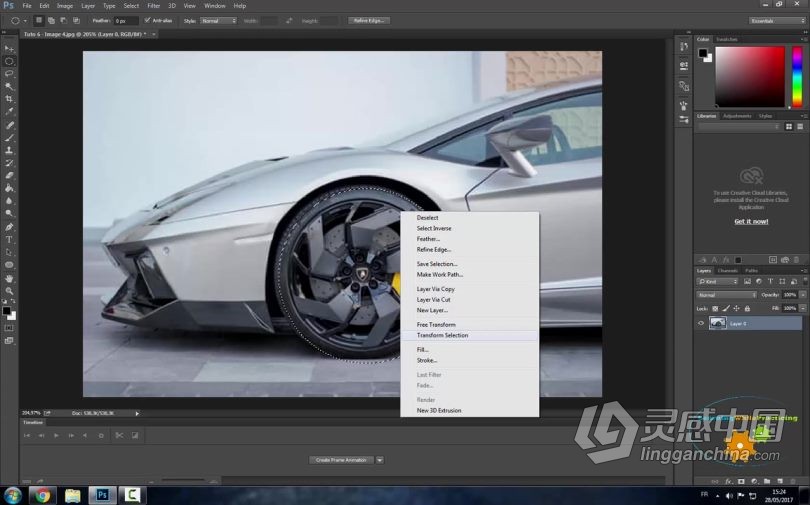Select the Paint Bucket tool
Viewport: 810px width, 505px height.
[9, 188]
